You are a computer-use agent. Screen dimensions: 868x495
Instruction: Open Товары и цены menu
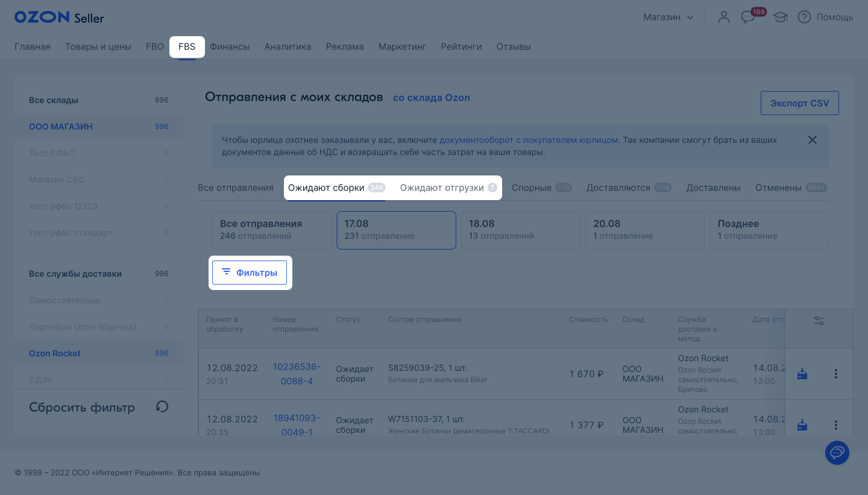pos(98,46)
